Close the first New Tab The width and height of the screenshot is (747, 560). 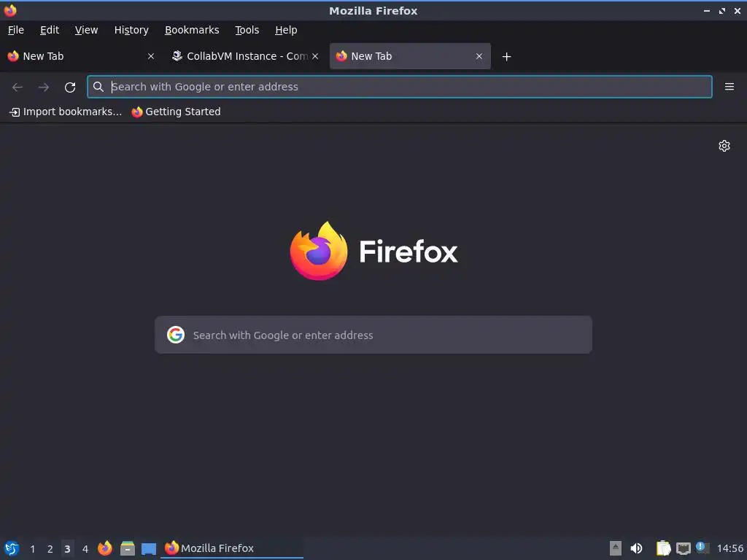tap(150, 56)
